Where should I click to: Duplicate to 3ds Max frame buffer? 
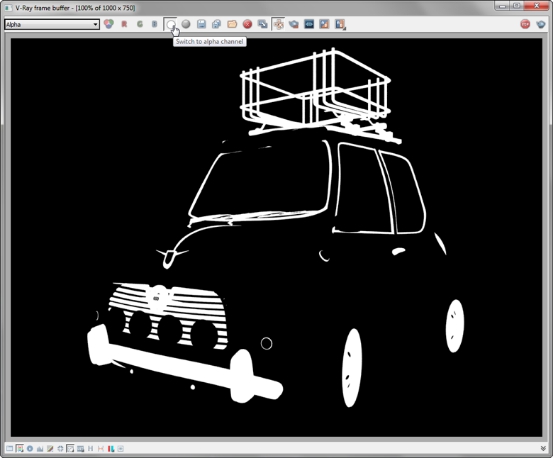point(262,24)
